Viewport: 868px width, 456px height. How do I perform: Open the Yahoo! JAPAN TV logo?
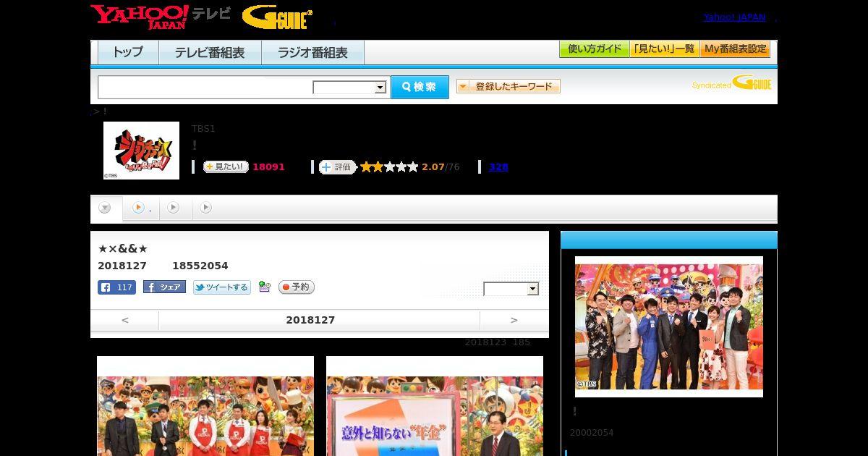click(161, 16)
